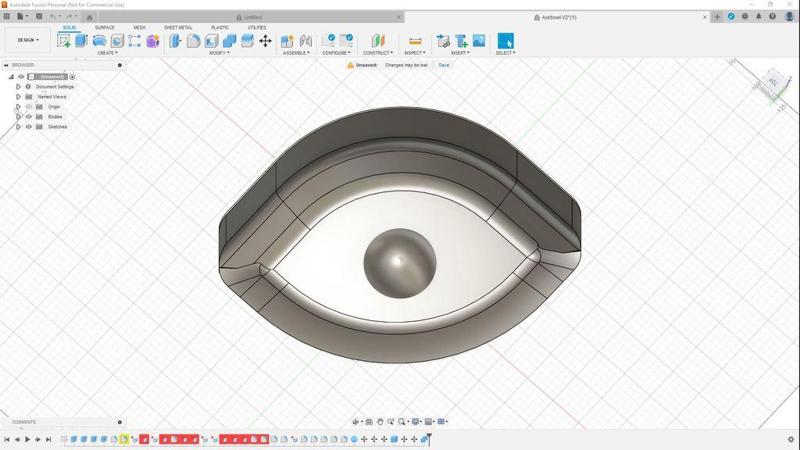Click the Save link in unsaved warning
Image resolution: width=800 pixels, height=450 pixels.
(444, 65)
